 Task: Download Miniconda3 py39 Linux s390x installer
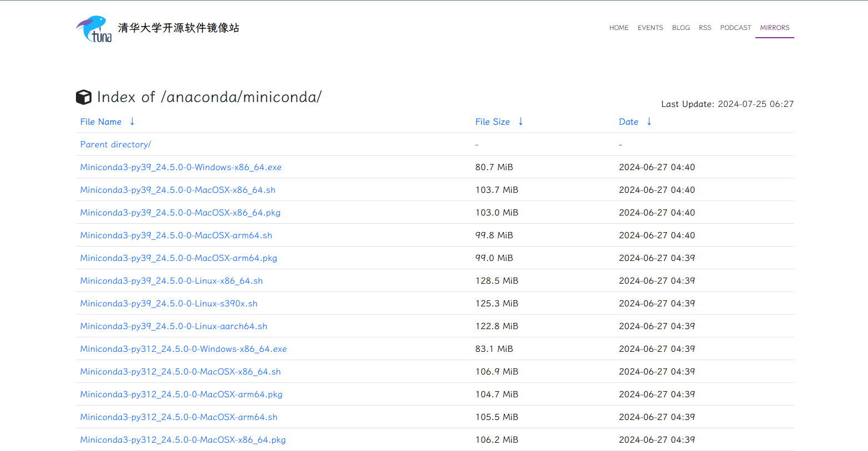[x=169, y=304]
